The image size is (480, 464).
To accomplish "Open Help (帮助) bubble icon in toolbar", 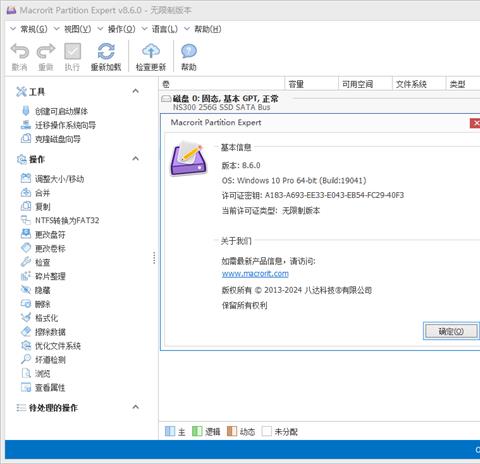I will click(x=189, y=51).
